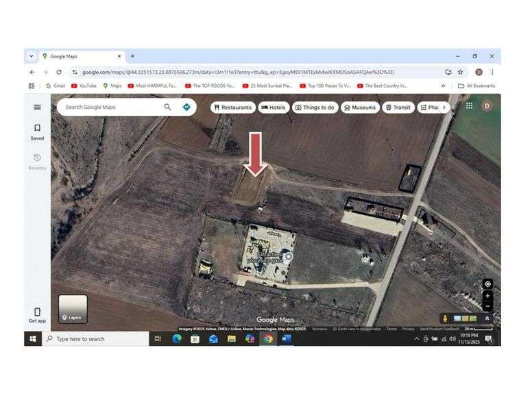Launch Microsoft Edge from the taskbar
Image resolution: width=532 pixels, height=411 pixels.
(176, 339)
